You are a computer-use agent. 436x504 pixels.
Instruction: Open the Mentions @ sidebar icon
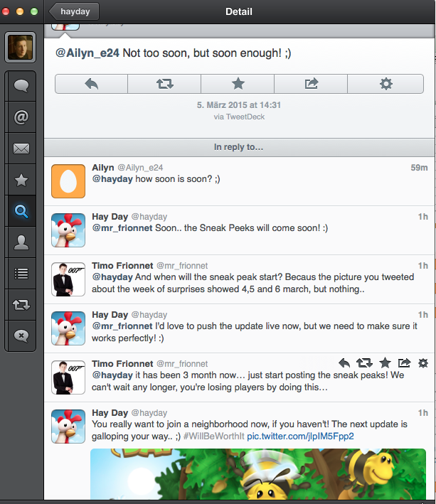coord(21,117)
